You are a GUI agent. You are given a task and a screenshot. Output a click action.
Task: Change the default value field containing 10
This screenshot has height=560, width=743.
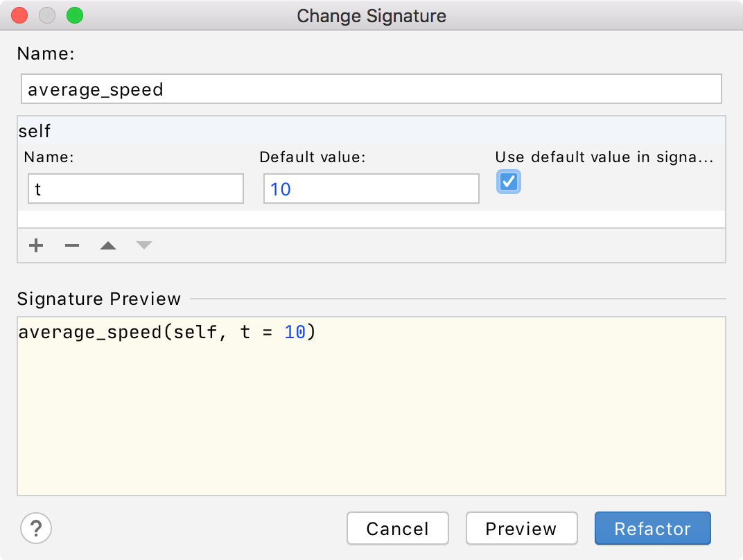[371, 189]
